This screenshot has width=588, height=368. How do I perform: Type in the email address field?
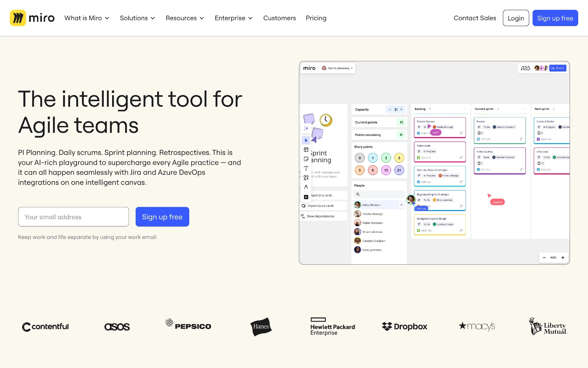pos(74,217)
